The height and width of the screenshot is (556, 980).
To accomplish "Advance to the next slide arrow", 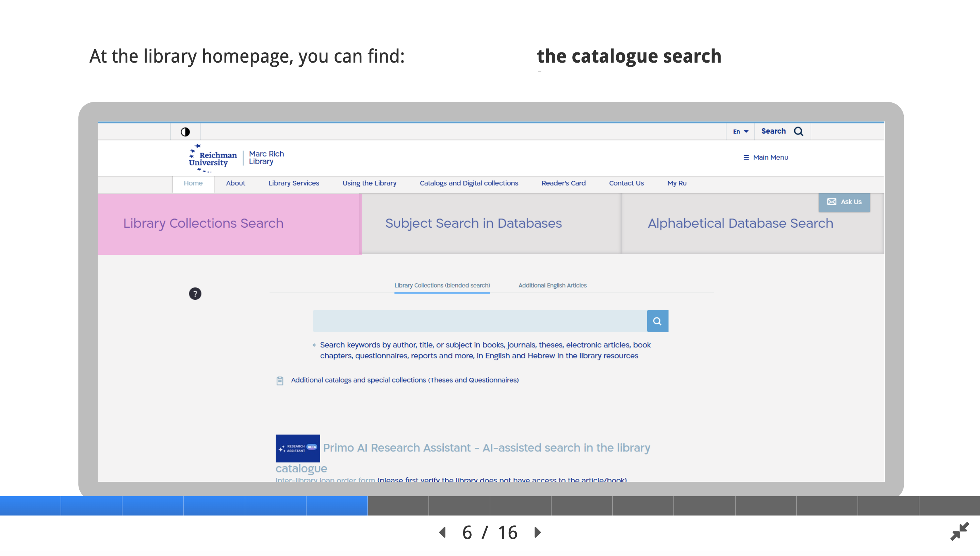I will pos(538,532).
